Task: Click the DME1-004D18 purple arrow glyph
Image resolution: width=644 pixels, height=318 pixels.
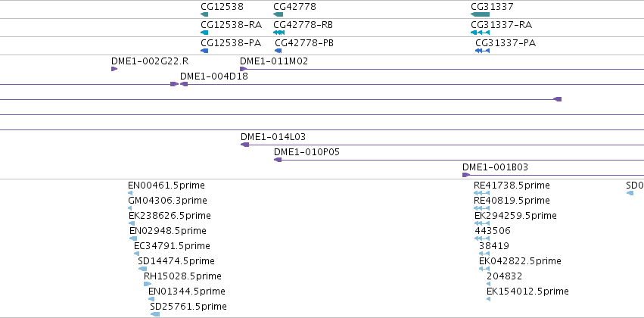Action: tap(184, 84)
